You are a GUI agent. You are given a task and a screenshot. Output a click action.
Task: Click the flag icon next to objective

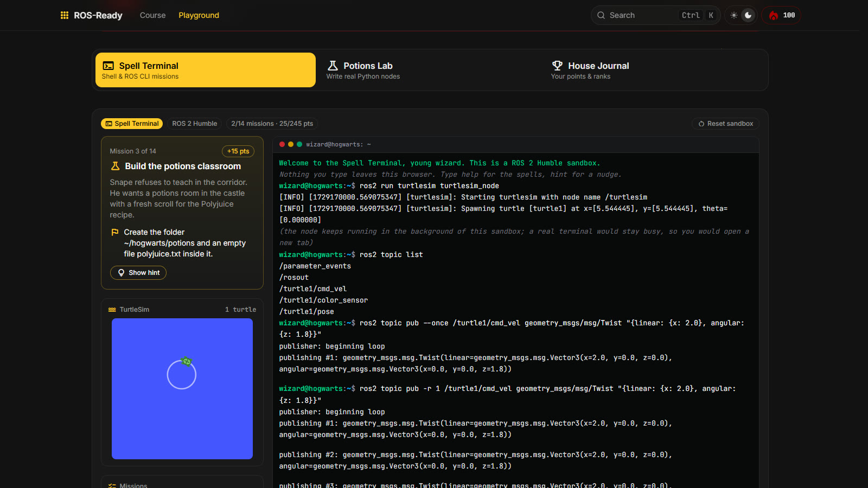click(115, 232)
